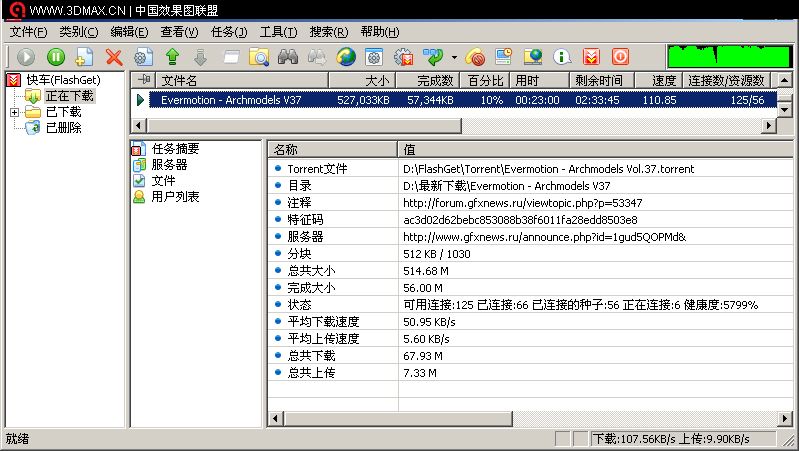
Task: Select the 特征码 hash value
Action: 520,220
